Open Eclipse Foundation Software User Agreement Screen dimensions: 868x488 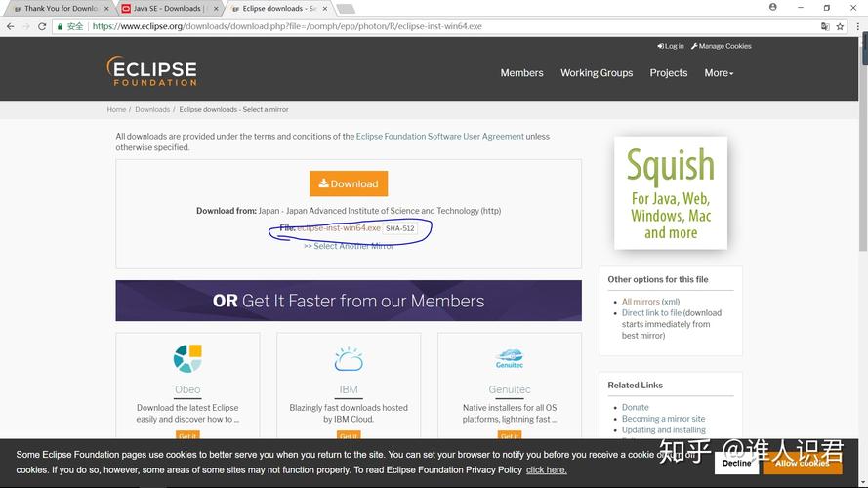[x=439, y=136]
